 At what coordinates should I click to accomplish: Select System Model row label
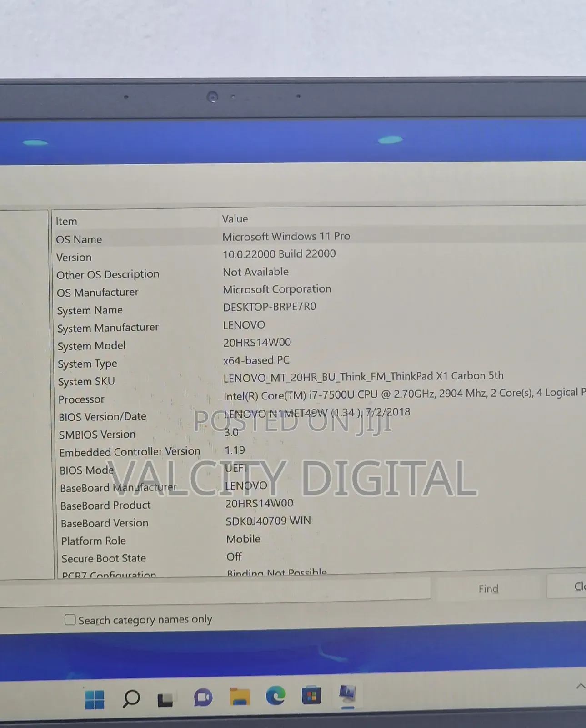pyautogui.click(x=91, y=346)
